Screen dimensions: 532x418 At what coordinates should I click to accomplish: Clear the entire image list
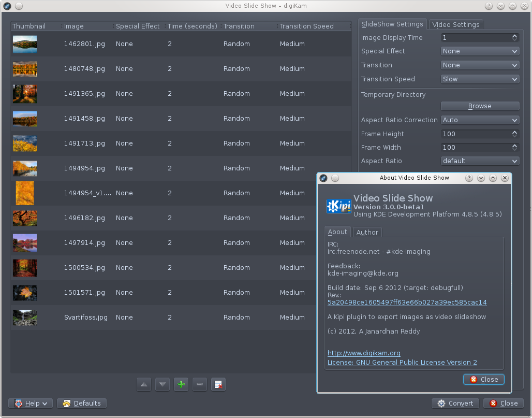coord(218,384)
